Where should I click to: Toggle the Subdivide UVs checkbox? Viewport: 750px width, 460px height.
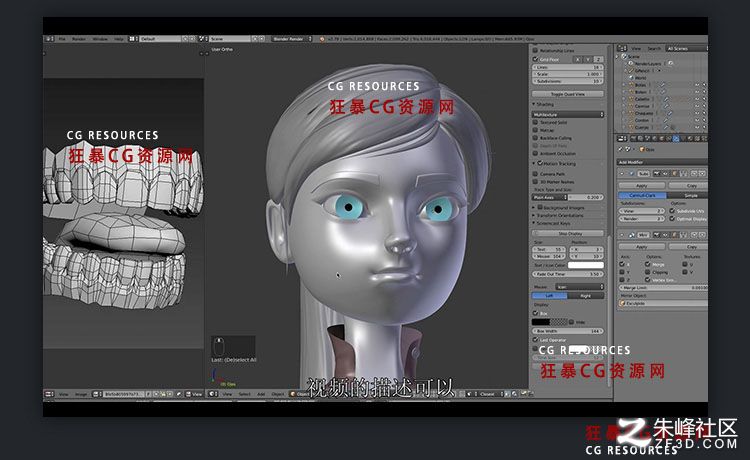point(672,211)
